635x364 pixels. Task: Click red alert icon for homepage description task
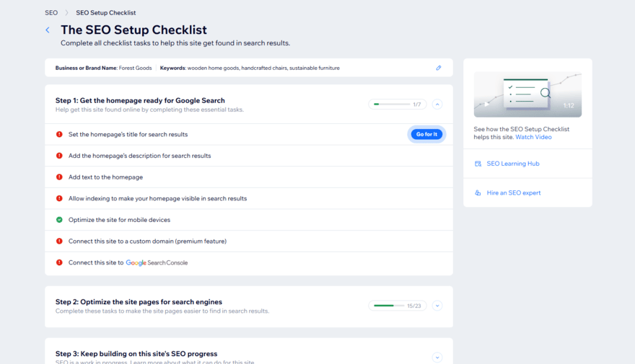59,156
